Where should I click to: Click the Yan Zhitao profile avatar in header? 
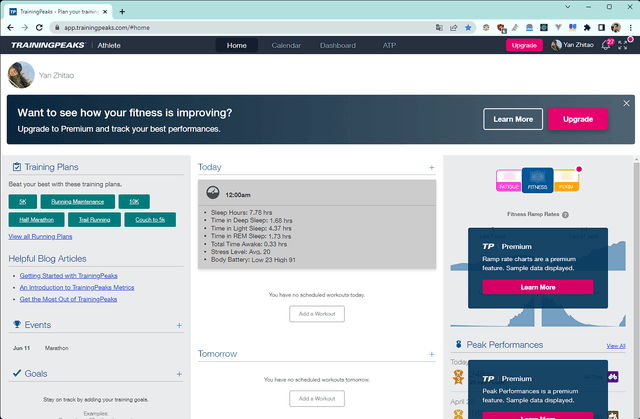557,45
